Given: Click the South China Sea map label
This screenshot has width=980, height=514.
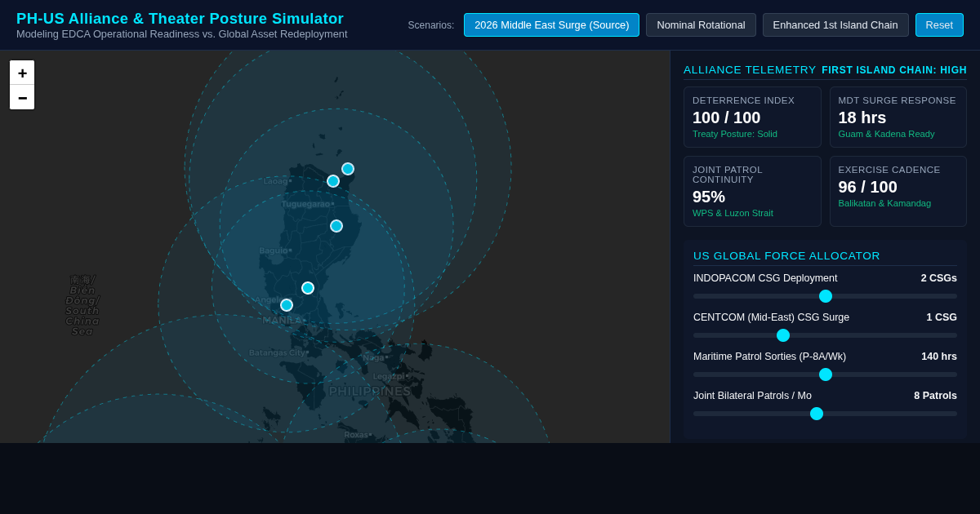Looking at the screenshot, I should coord(82,305).
